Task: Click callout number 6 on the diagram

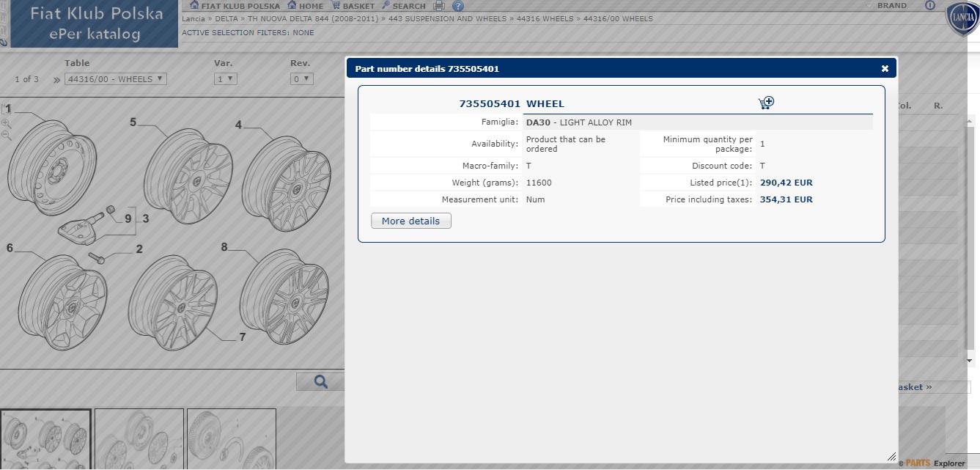Action: [x=10, y=248]
